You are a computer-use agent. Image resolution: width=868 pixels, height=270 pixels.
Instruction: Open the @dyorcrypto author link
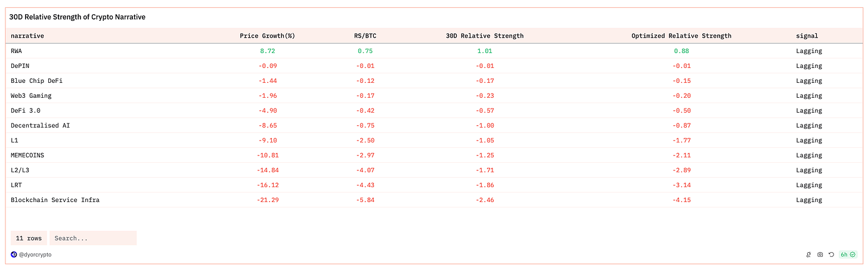(x=35, y=255)
